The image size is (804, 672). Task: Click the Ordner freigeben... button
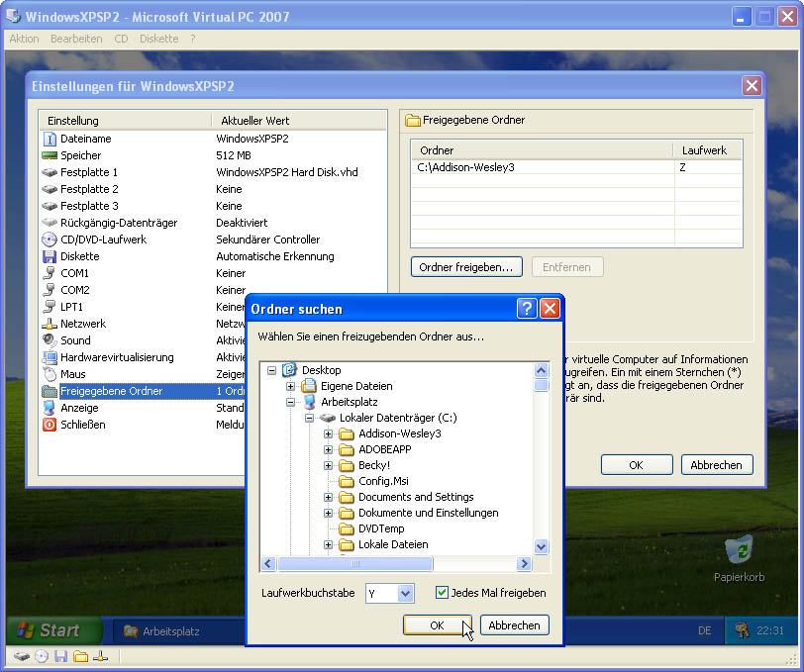pyautogui.click(x=466, y=267)
